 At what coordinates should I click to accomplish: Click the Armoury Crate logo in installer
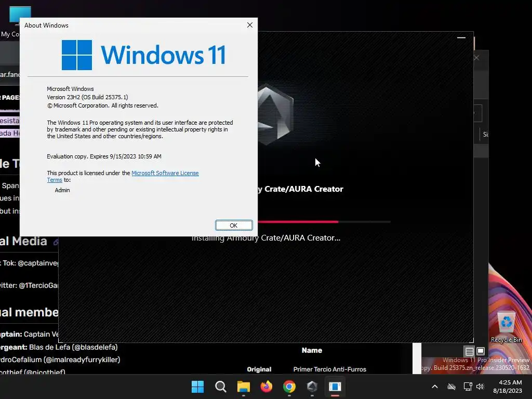point(275,114)
